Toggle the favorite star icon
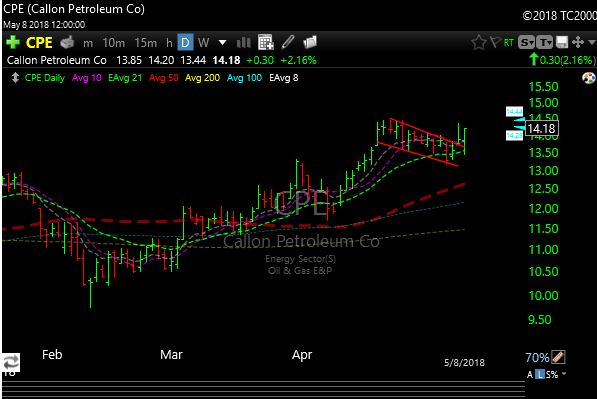Screen dimensions: 597x399 479,42
